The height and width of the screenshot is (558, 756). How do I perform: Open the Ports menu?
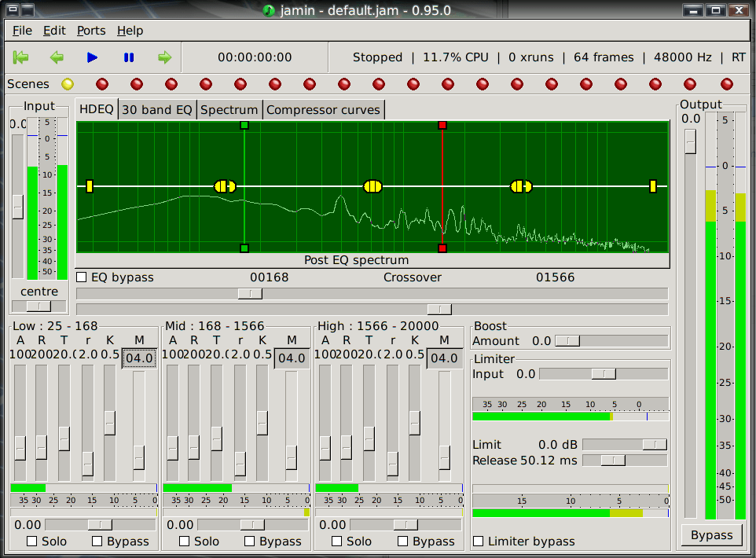click(x=90, y=31)
